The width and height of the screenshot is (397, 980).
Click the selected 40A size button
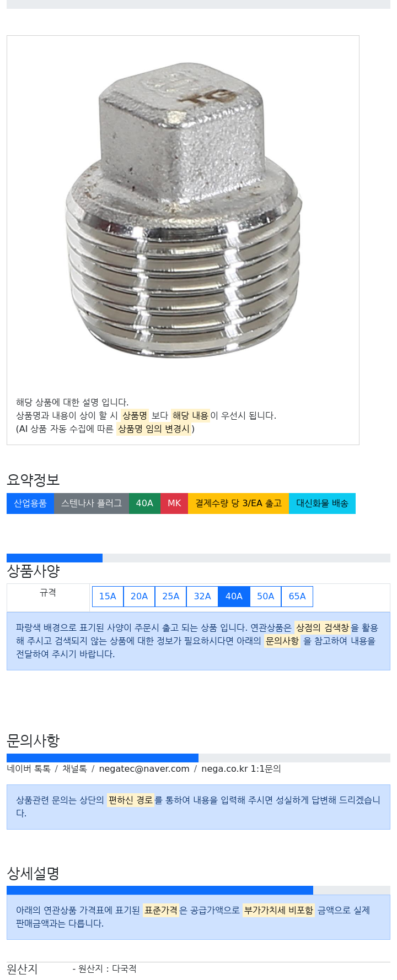(234, 596)
